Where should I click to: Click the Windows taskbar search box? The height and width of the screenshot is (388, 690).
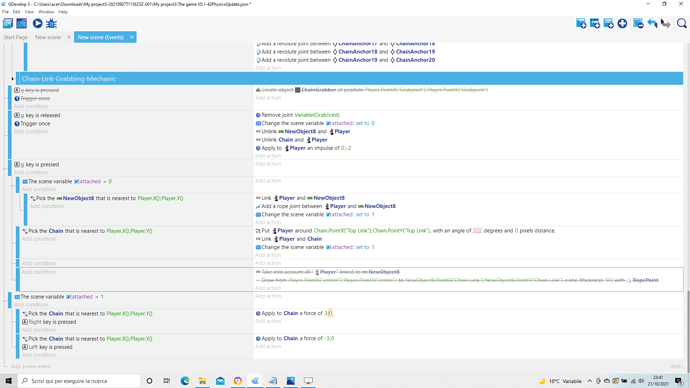tap(79, 381)
